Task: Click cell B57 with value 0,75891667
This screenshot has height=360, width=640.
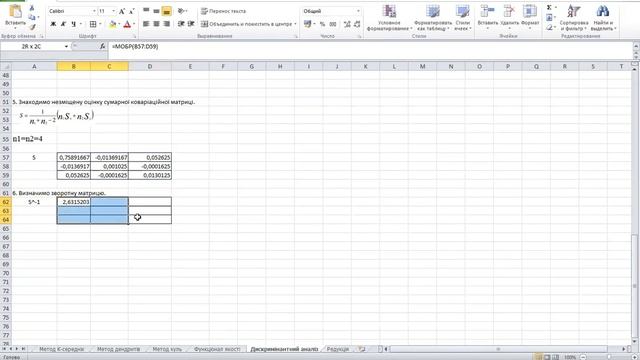Action: point(74,158)
